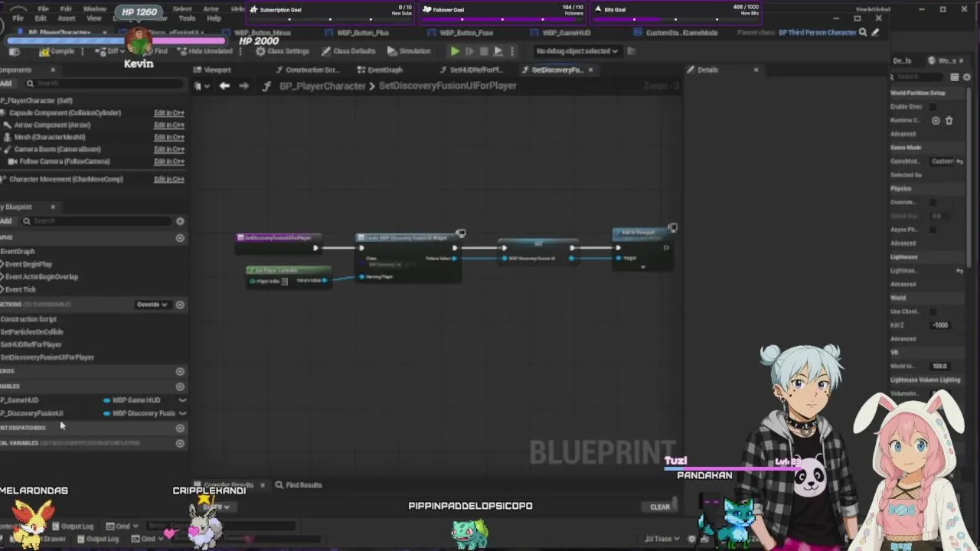Navigate forward in graph history
Screen dimensions: 980x551
243,86
